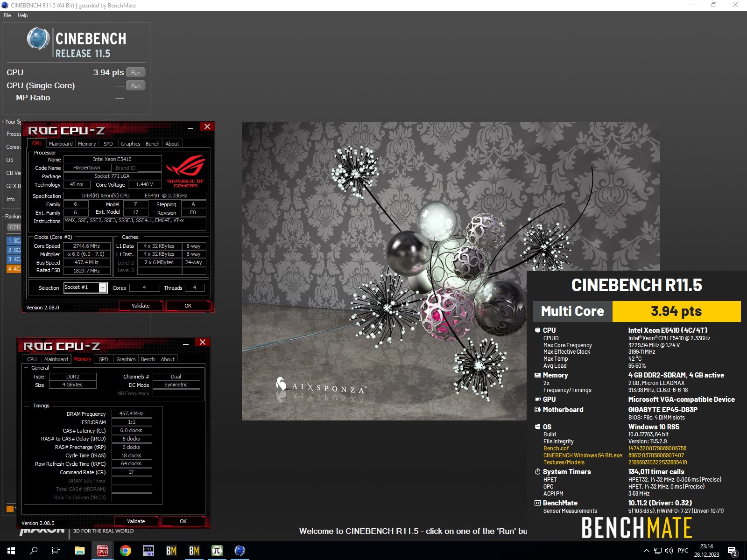Select Mainboard tab in upper CPU-Z window

61,144
